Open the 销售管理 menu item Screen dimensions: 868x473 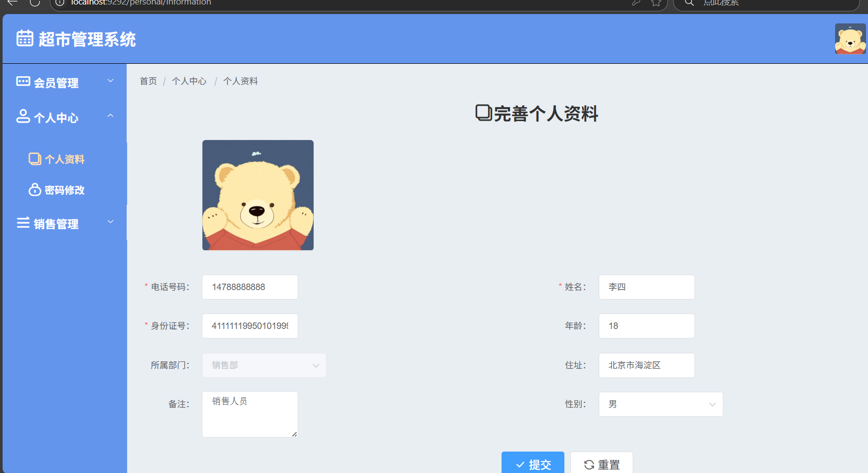(x=65, y=223)
